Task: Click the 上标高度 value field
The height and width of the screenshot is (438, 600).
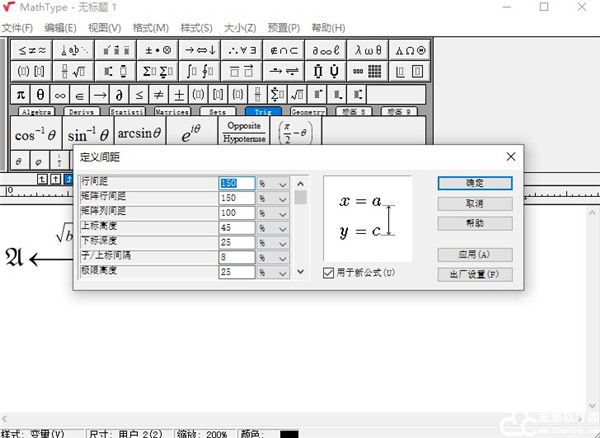Action: [x=237, y=228]
